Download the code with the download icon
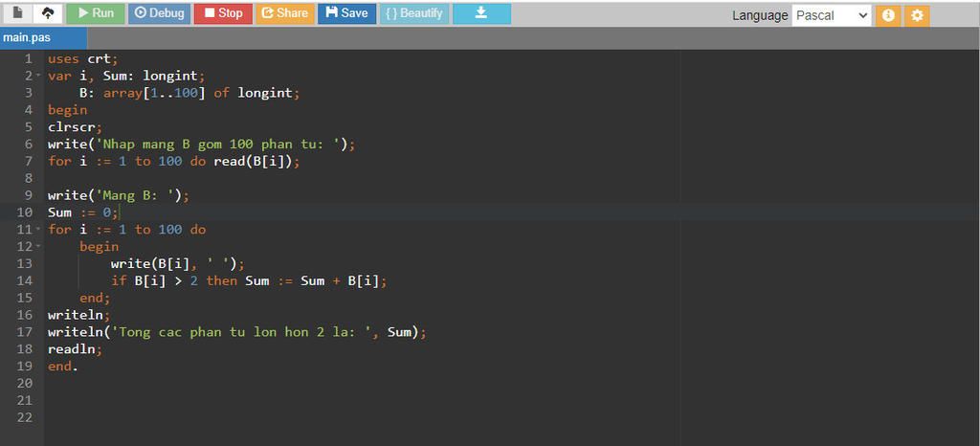The width and height of the screenshot is (980, 446). [481, 13]
